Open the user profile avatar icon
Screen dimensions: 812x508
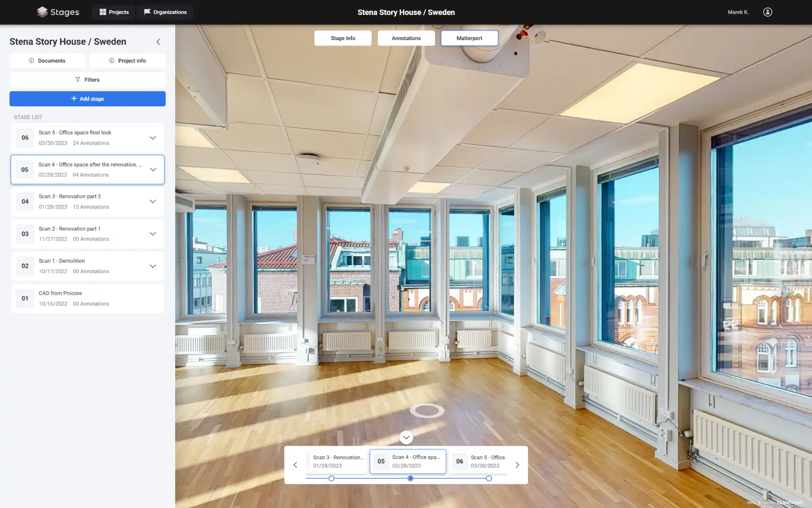tap(768, 12)
